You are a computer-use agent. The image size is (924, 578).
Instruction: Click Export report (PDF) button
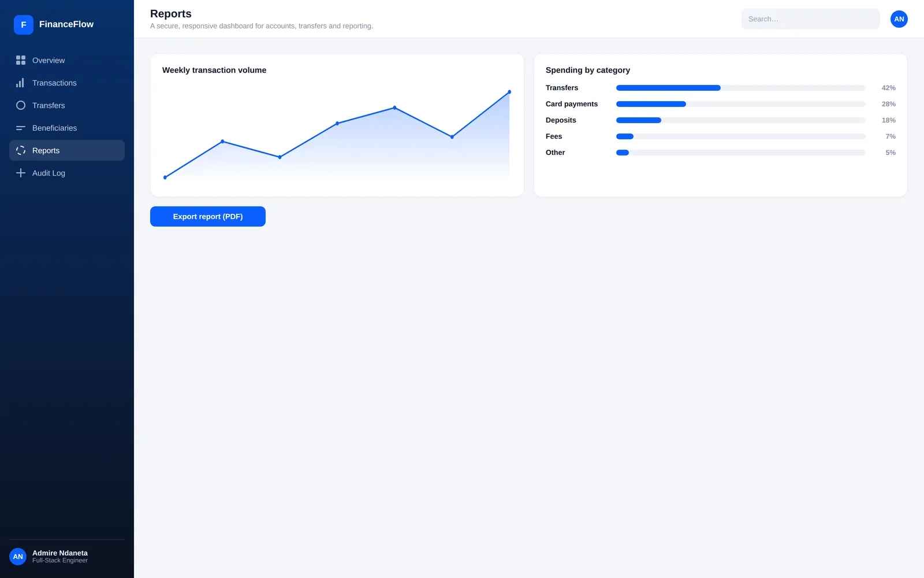(x=208, y=217)
